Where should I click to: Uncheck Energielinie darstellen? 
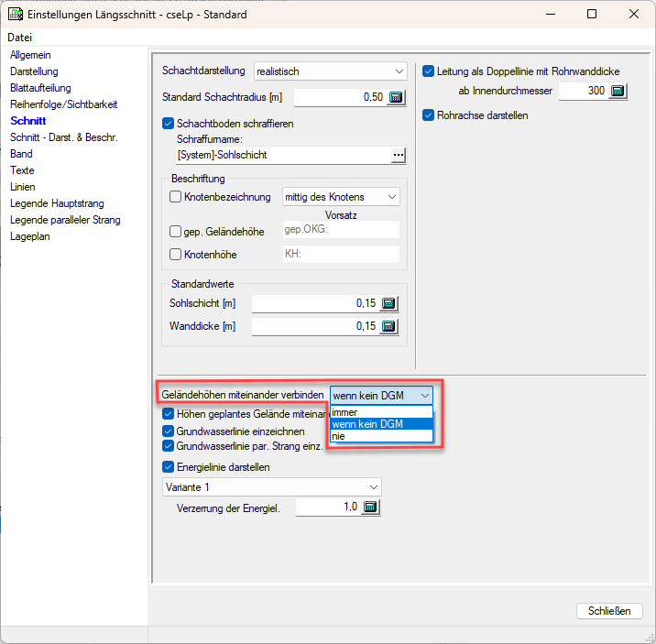point(168,467)
